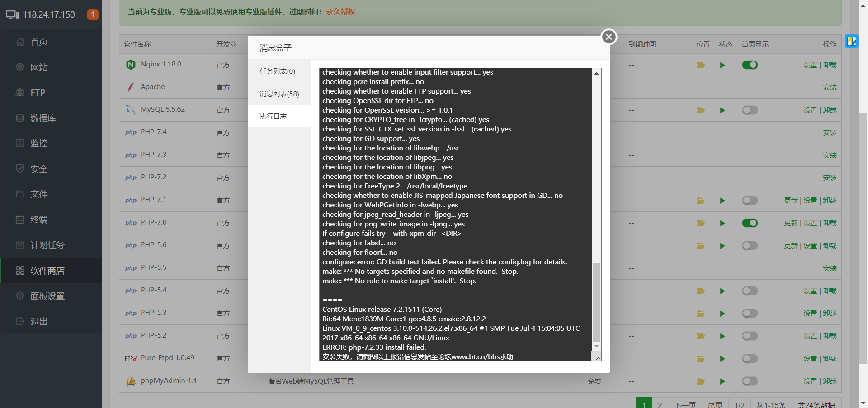Click MySQL 5.5.62 status play icon
The width and height of the screenshot is (868, 408).
(x=722, y=110)
